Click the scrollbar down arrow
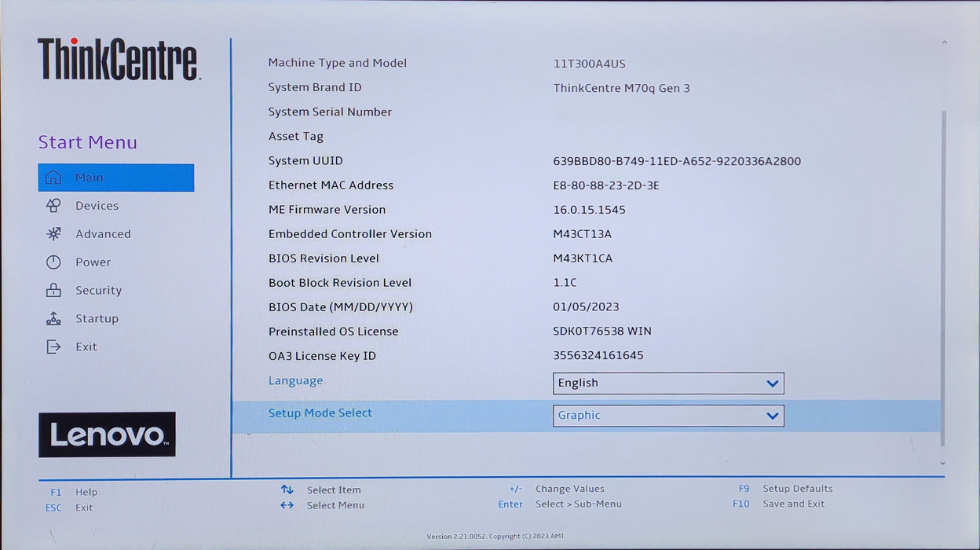The width and height of the screenshot is (980, 550). (x=943, y=464)
